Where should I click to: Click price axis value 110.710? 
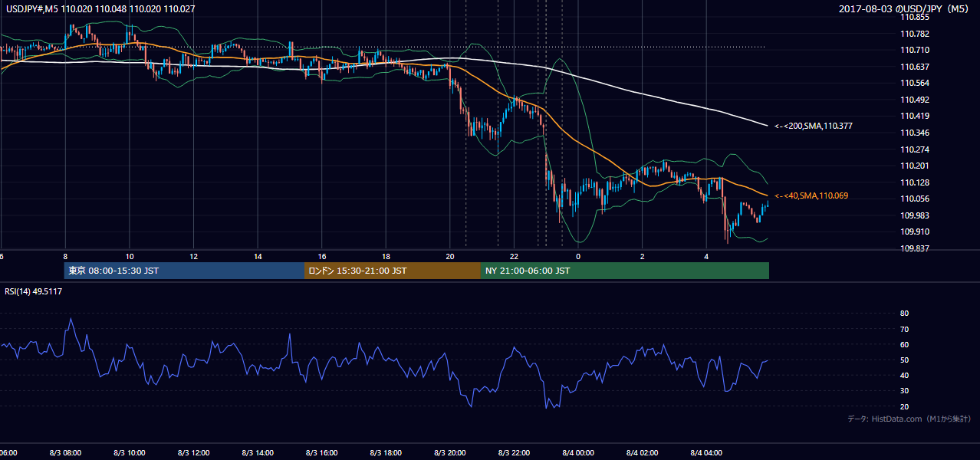click(x=916, y=50)
